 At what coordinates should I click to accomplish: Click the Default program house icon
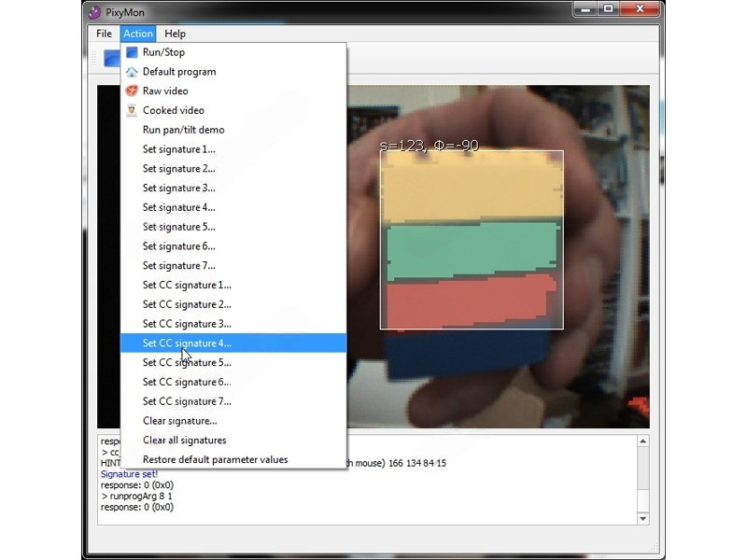point(132,72)
